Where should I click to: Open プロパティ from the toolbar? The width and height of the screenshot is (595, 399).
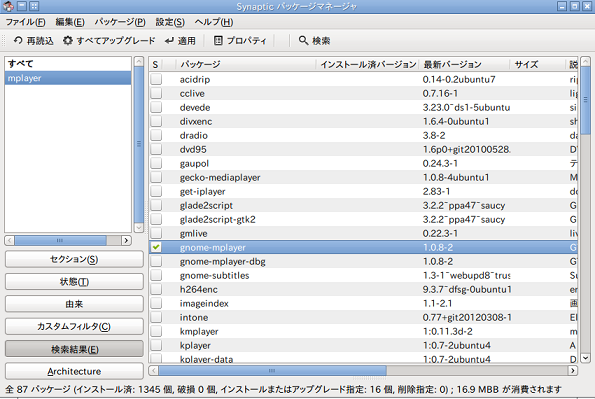(240, 40)
